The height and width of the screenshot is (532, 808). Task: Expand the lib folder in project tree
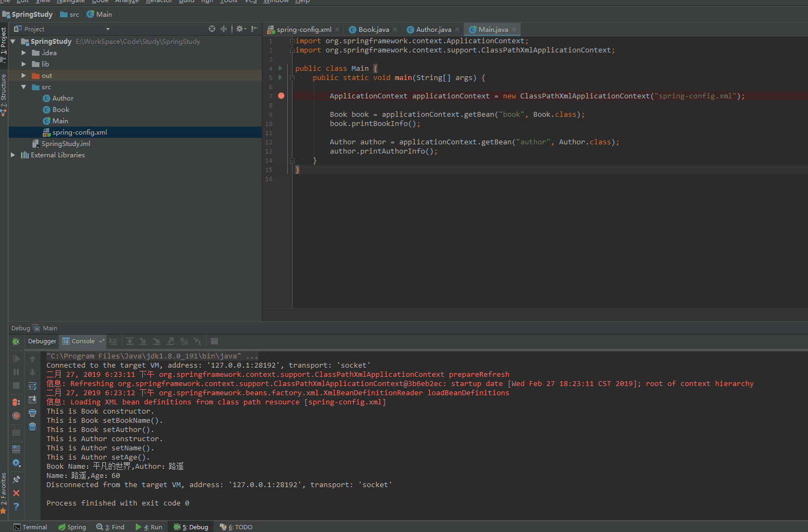click(24, 64)
